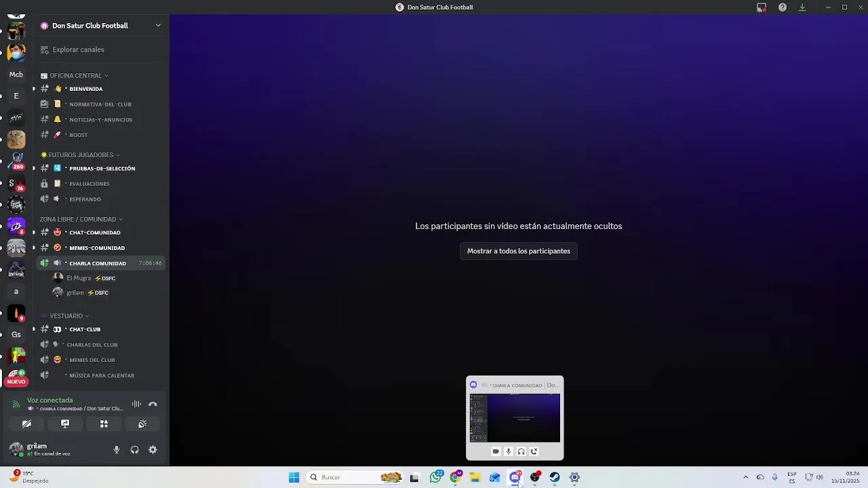Click the Discord window preview thumbnail
Screen dimensions: 868x488
tap(515, 418)
